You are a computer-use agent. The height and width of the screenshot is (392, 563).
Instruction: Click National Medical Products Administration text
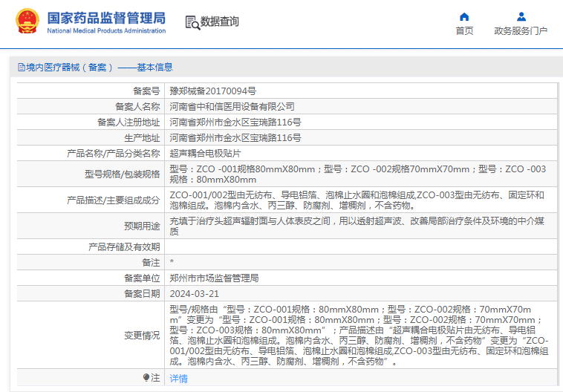106,31
